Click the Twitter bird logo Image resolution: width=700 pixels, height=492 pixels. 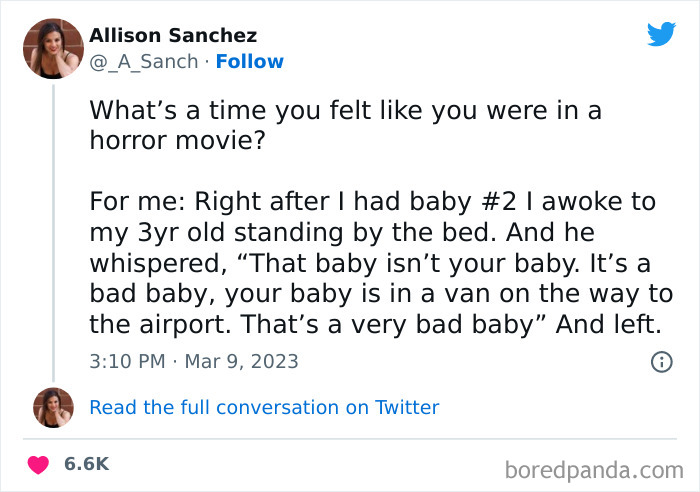(661, 34)
